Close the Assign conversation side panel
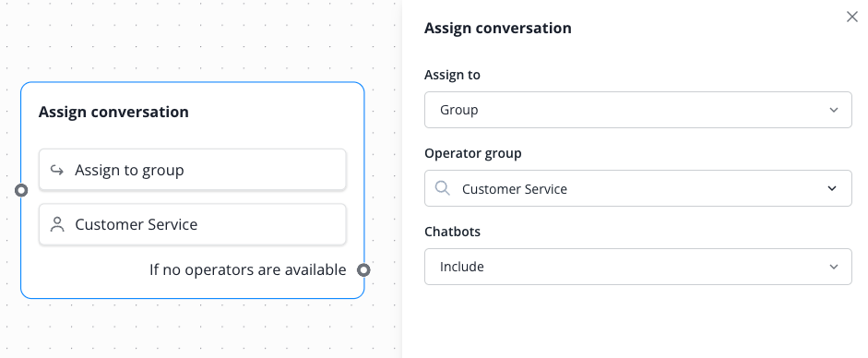Screen dimensions: 868x358 852,18
